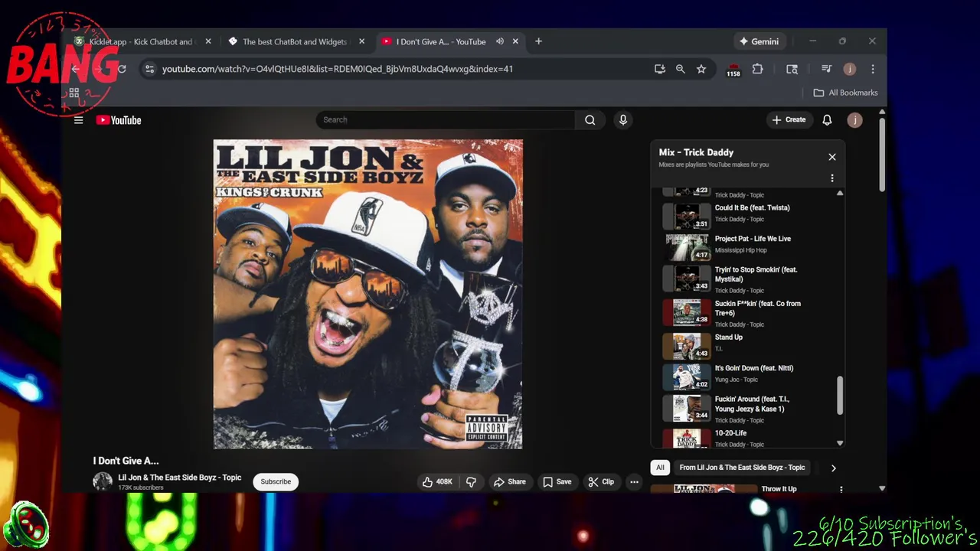Screen dimensions: 980x551
Task: Save the video to a playlist
Action: pos(557,481)
